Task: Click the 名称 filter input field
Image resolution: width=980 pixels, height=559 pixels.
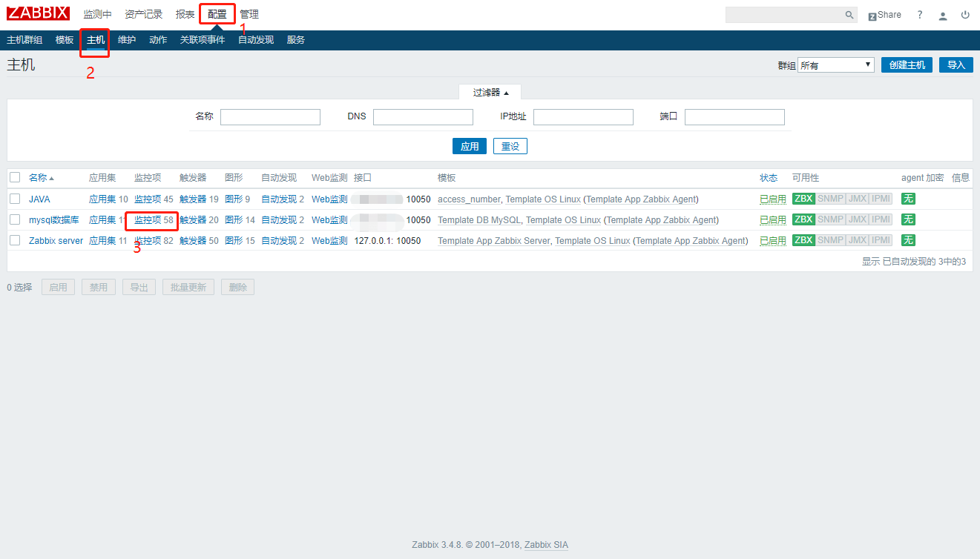Action: pyautogui.click(x=270, y=117)
